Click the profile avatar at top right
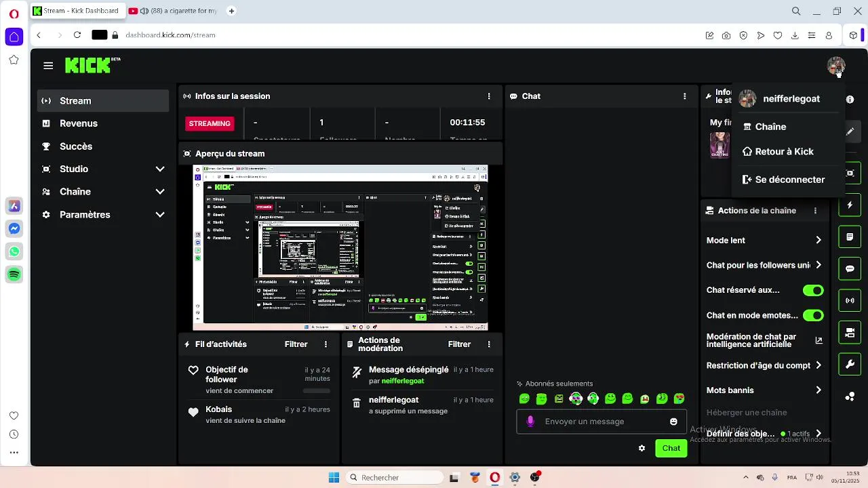The height and width of the screenshot is (488, 868). [835, 66]
